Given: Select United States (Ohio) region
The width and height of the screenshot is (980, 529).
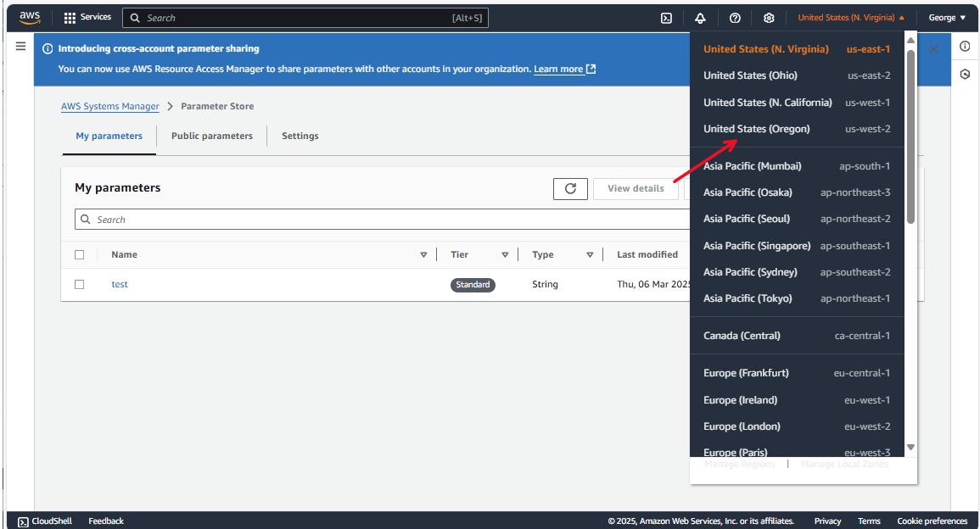Looking at the screenshot, I should pyautogui.click(x=797, y=75).
